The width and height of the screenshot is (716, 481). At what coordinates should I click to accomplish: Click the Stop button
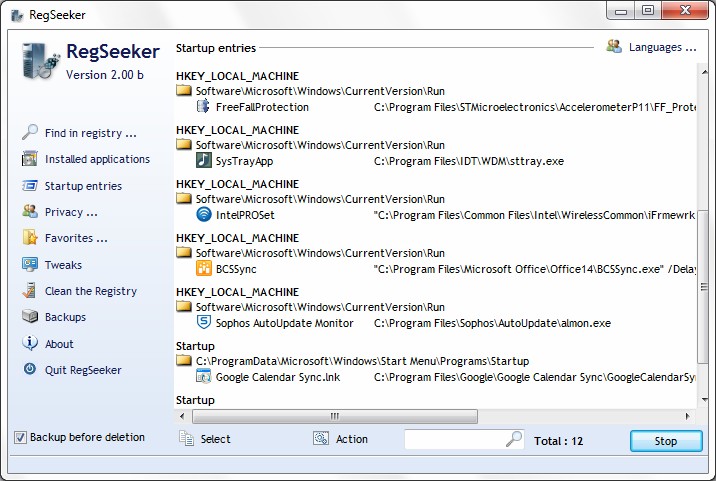coord(666,441)
